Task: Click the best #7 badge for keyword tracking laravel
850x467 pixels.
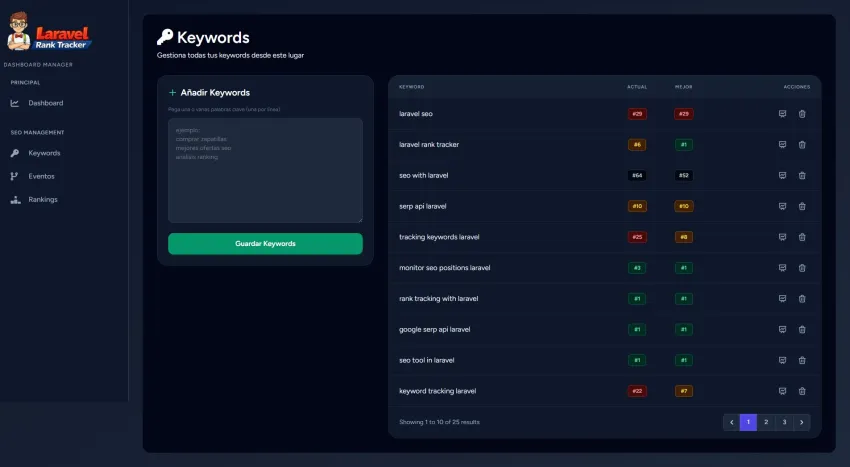Action: 684,391
